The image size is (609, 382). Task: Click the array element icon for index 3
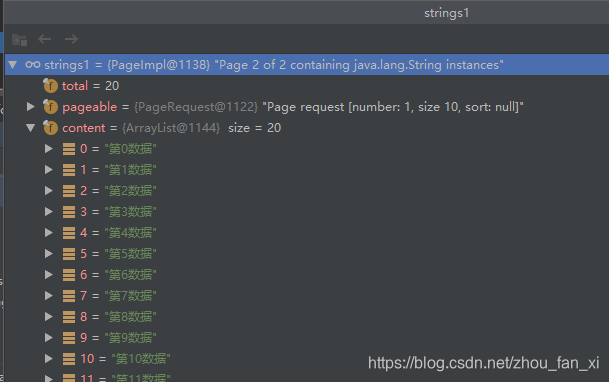[69, 212]
